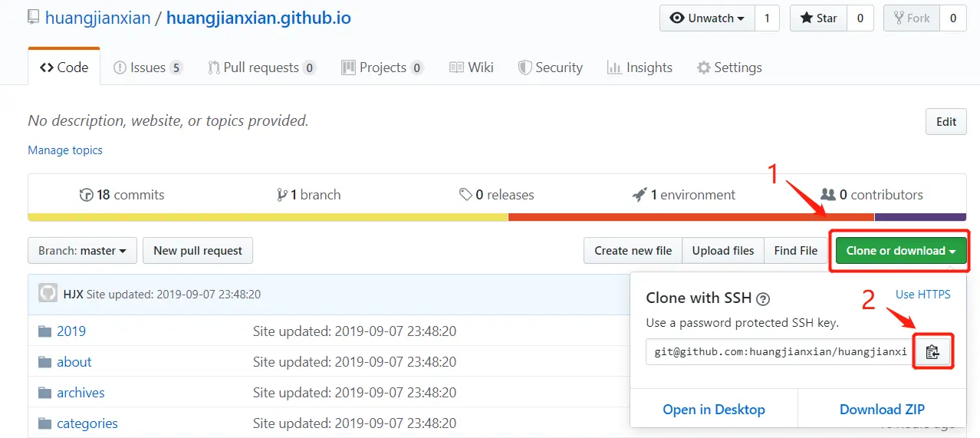View the fork count 0
Viewport: 980px width, 438px height.
pos(953,18)
